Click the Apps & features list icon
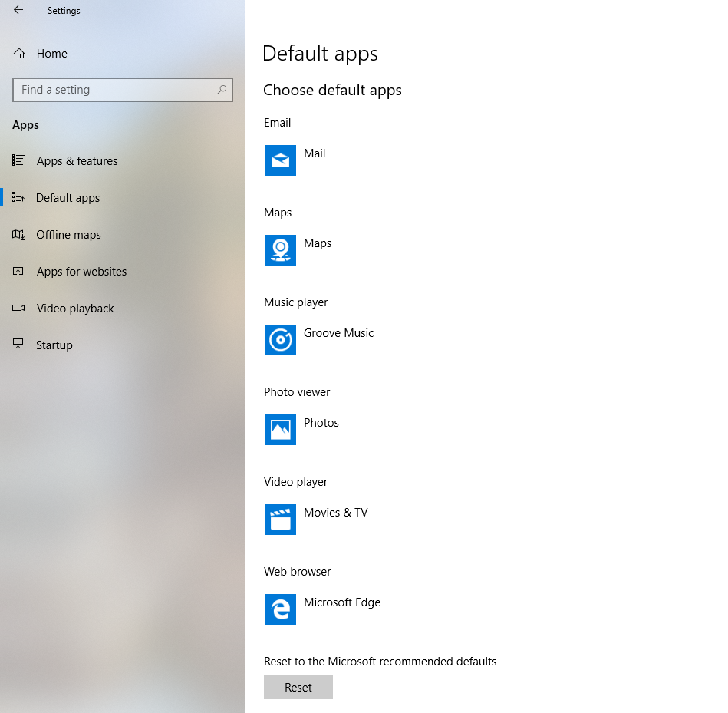This screenshot has width=728, height=713. coord(18,160)
